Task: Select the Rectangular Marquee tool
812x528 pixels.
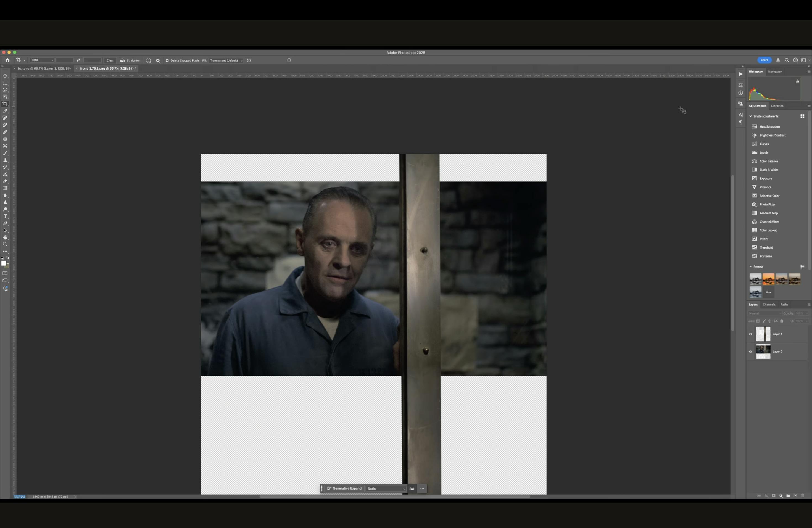Action: click(5, 83)
